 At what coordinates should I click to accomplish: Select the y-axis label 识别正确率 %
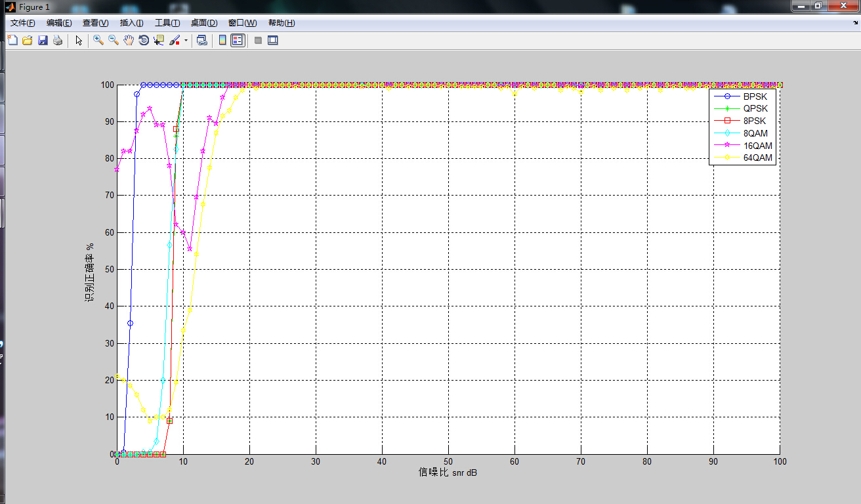point(90,272)
